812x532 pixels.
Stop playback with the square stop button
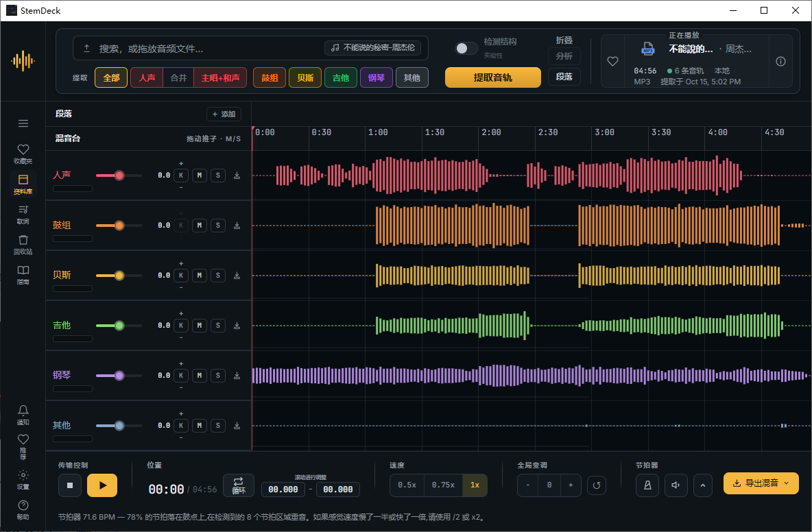click(x=70, y=485)
